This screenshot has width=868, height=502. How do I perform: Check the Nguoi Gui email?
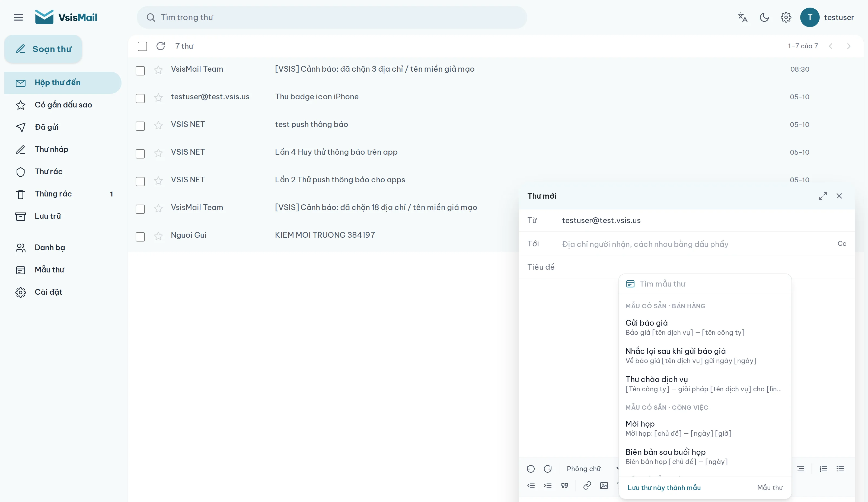click(140, 237)
